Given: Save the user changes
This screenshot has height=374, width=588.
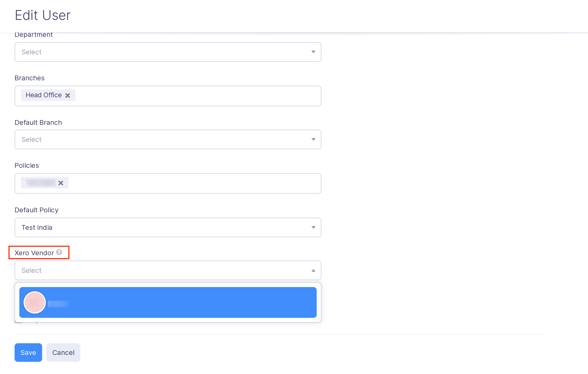Looking at the screenshot, I should coord(28,353).
